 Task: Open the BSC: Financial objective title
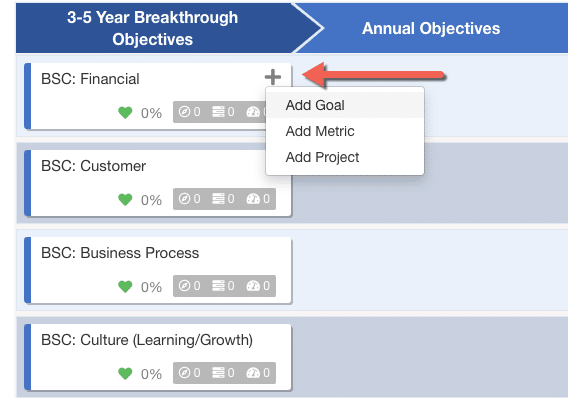click(90, 79)
